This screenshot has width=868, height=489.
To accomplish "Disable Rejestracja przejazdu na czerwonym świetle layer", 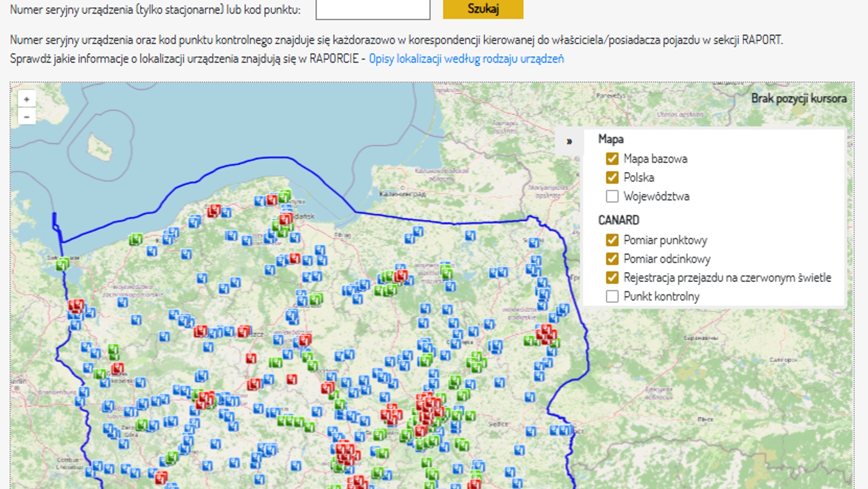I will pos(612,277).
